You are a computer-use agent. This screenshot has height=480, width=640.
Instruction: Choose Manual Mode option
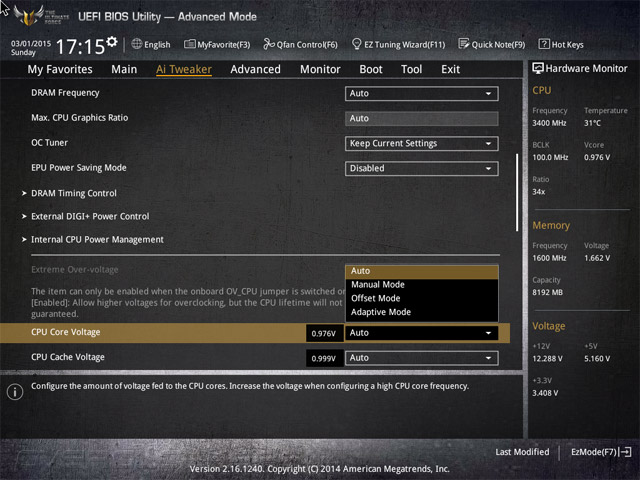tap(421, 284)
